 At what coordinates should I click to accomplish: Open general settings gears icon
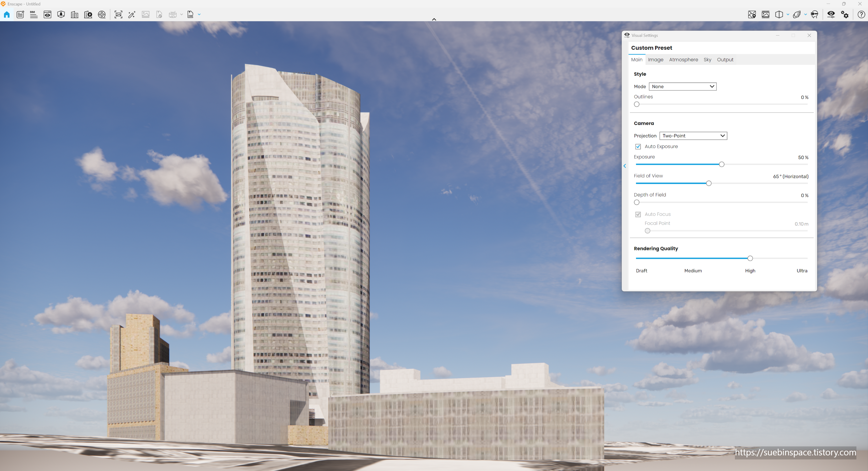pyautogui.click(x=845, y=14)
